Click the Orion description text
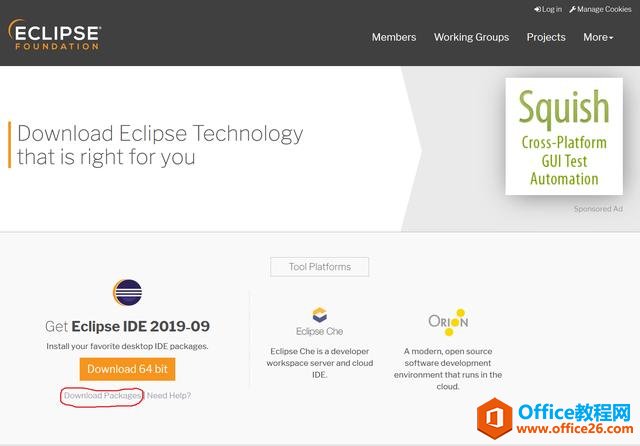Viewport: 640px width, 446px height. (448, 368)
